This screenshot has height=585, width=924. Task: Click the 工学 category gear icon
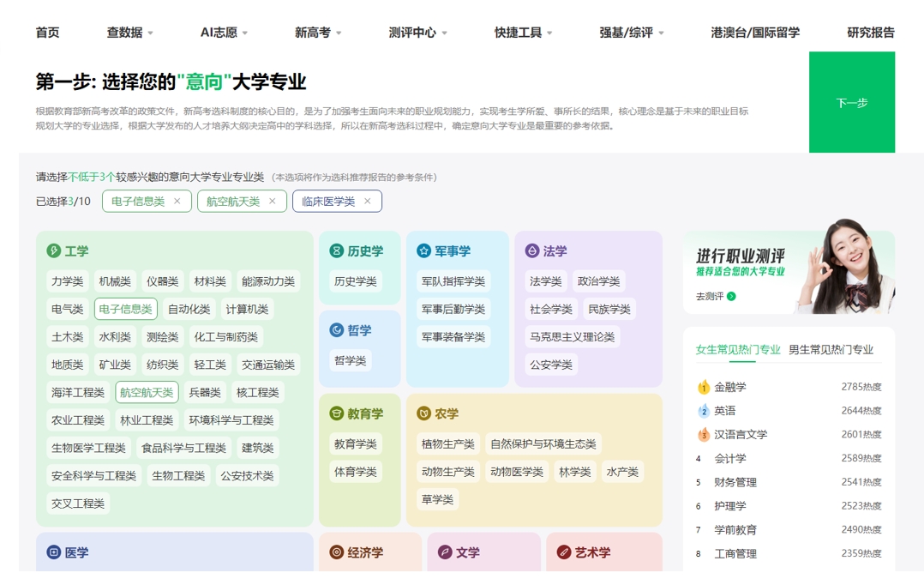coord(53,251)
